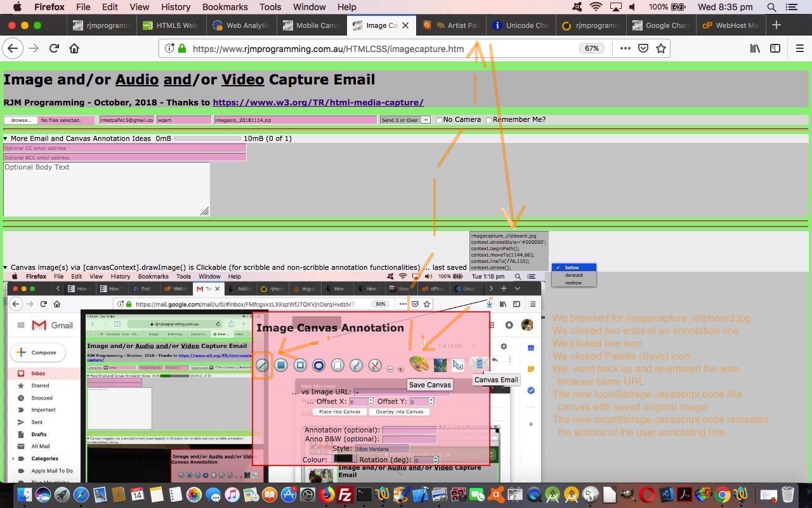The height and width of the screenshot is (508, 812).
Task: Show sidebars icon in Firefox toolbar
Action: 775,48
